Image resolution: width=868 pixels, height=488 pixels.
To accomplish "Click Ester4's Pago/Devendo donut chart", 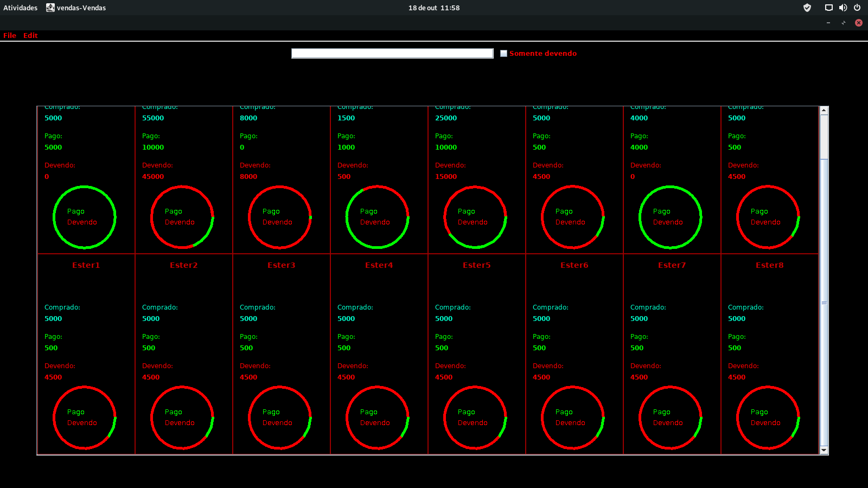I will pos(378,418).
